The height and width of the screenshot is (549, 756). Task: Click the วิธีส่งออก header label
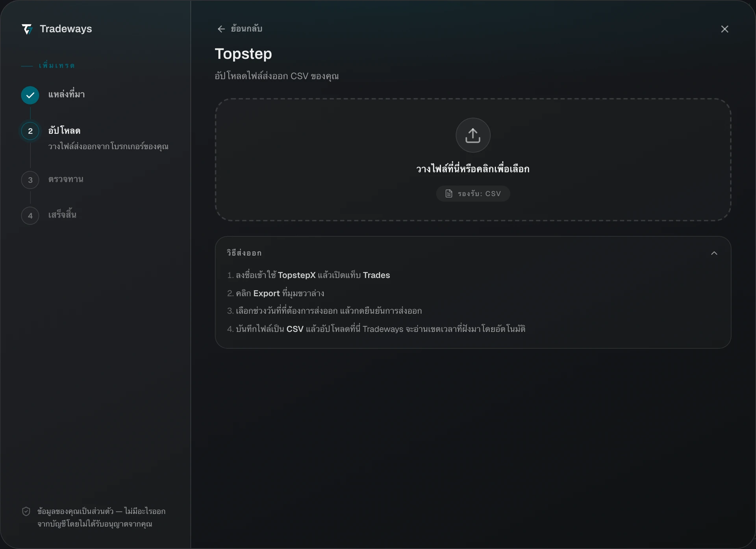coord(244,253)
